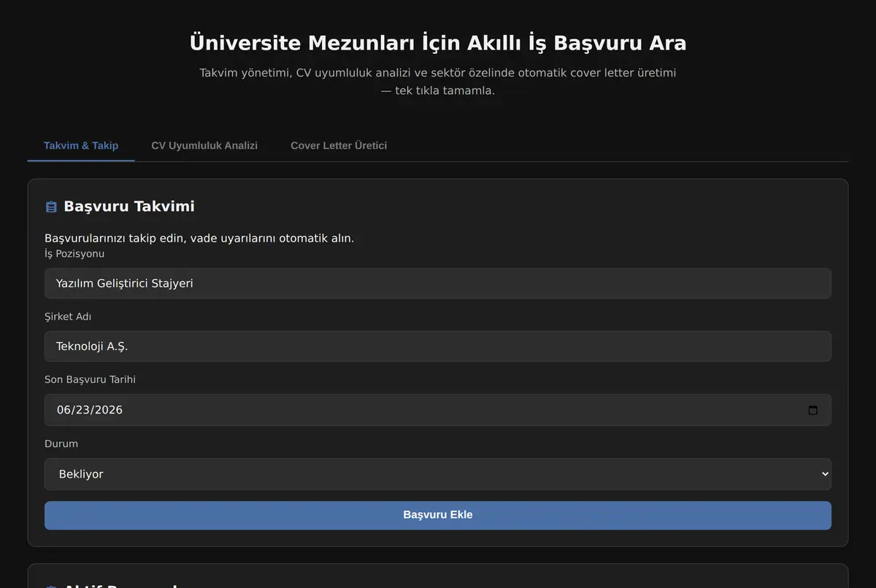Screen dimensions: 876x588
Task: Click the clipboard icon beside Başvuru Takvimi
Action: (x=51, y=207)
